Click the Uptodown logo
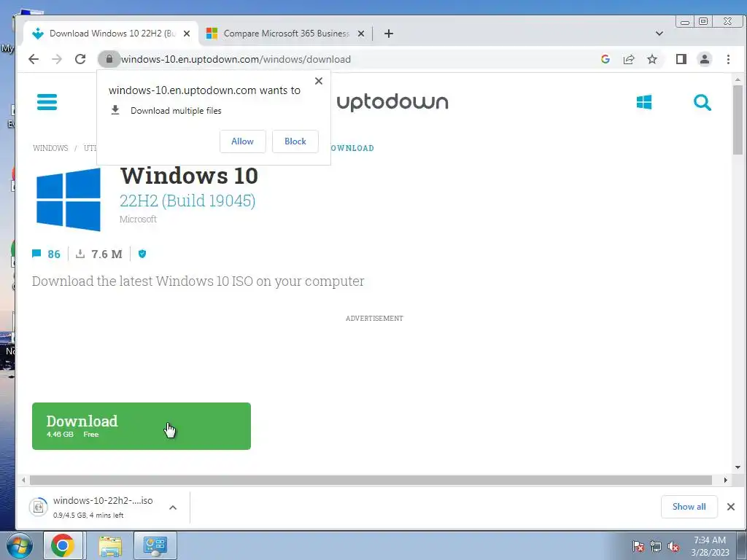The height and width of the screenshot is (560, 747). [392, 102]
